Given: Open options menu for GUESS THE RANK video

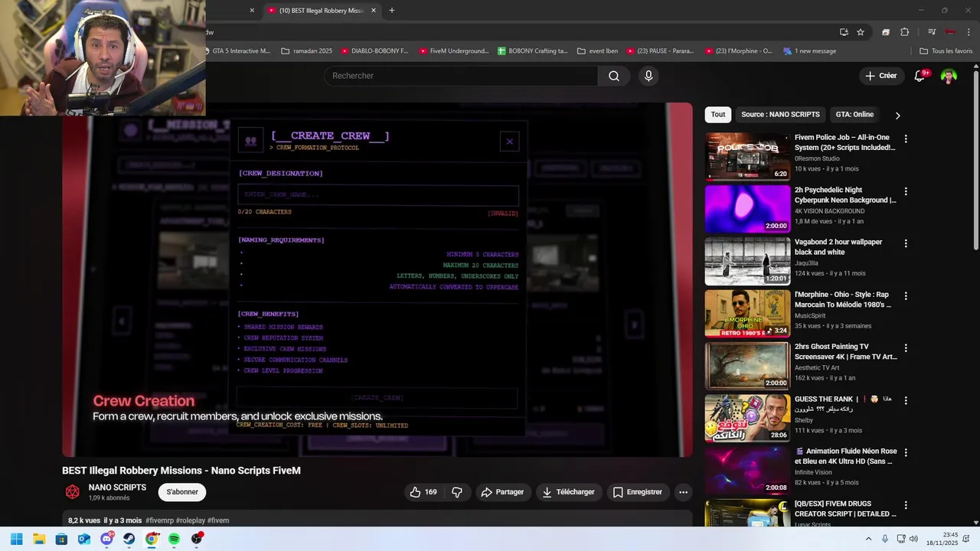Looking at the screenshot, I should 906,400.
